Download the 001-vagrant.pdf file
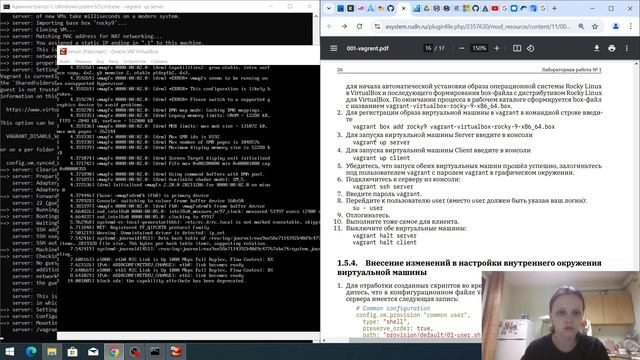640x360 pixels. pyautogui.click(x=596, y=48)
